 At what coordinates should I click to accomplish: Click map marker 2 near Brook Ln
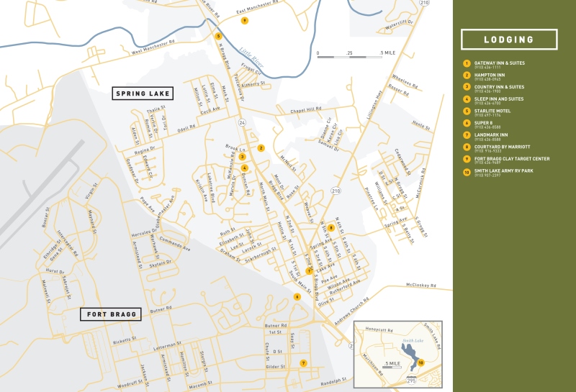click(261, 148)
